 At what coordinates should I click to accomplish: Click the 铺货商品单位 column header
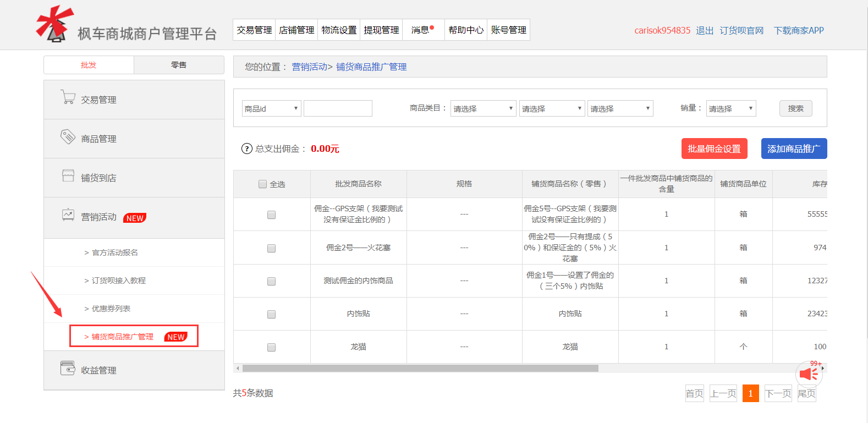point(743,184)
